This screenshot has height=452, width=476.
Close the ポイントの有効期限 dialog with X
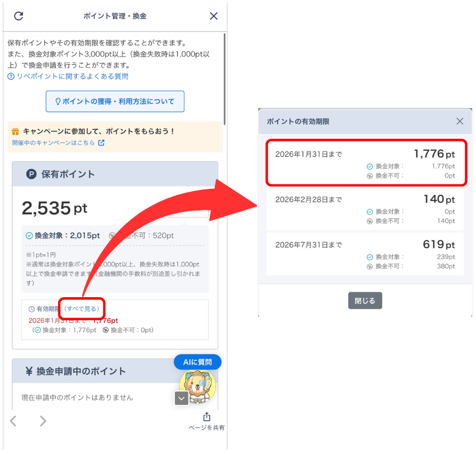point(460,121)
